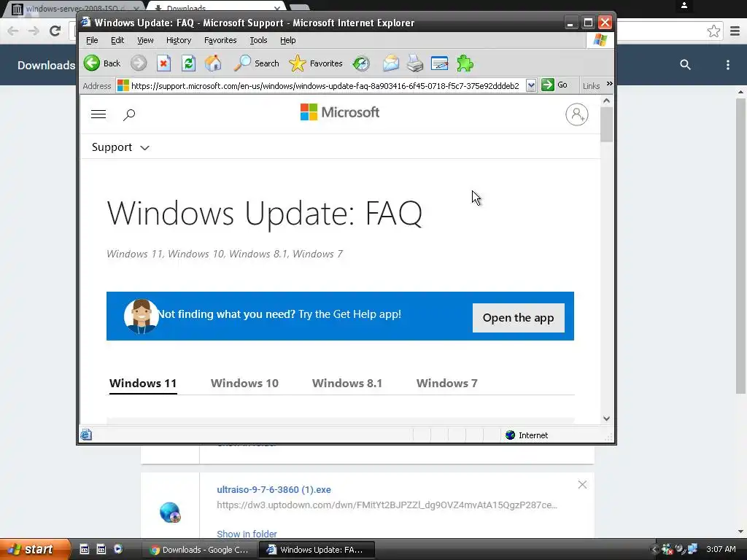Image resolution: width=747 pixels, height=560 pixels.
Task: Open the File menu in Internet Explorer
Action: click(92, 41)
